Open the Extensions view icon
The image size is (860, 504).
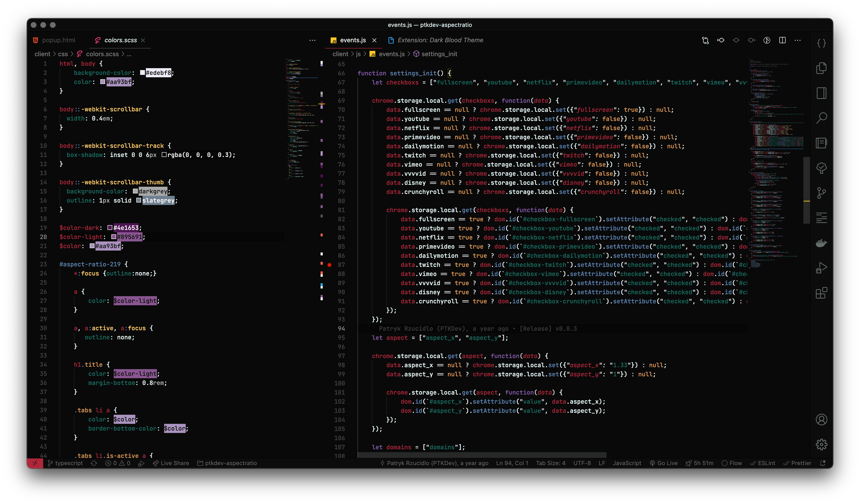(x=821, y=293)
